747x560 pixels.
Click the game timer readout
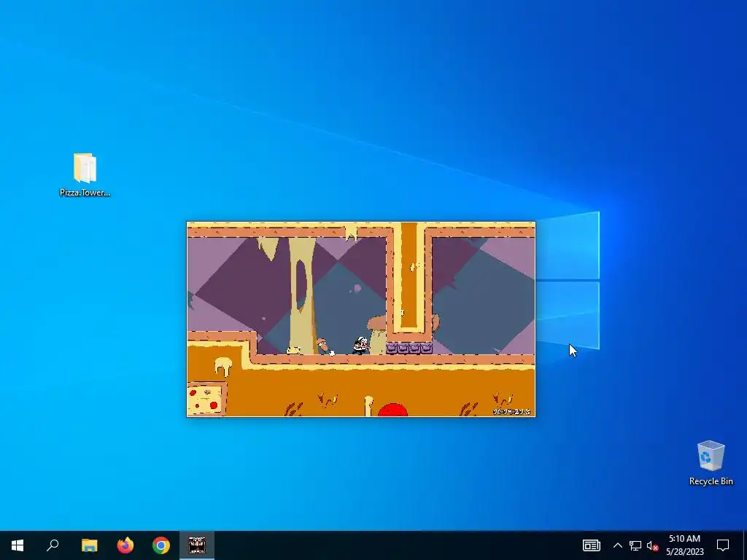511,411
